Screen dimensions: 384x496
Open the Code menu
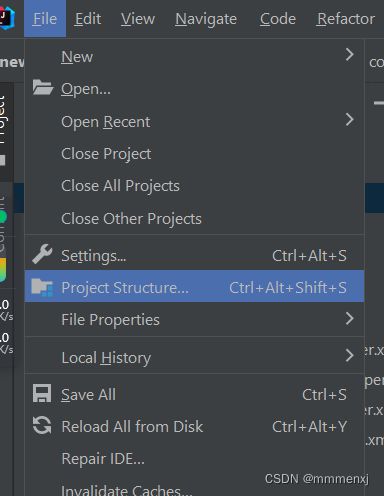coord(278,19)
